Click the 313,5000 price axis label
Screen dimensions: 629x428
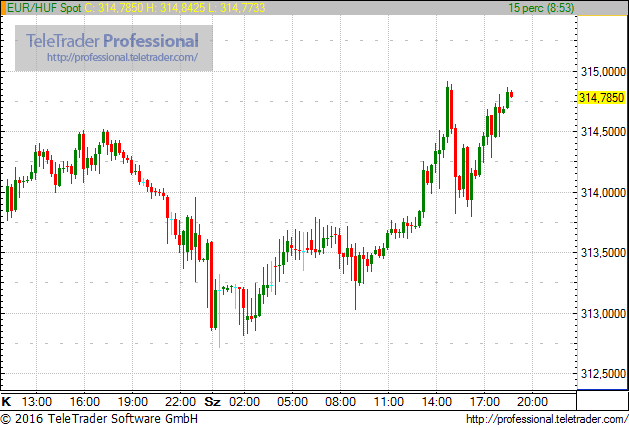[603, 253]
